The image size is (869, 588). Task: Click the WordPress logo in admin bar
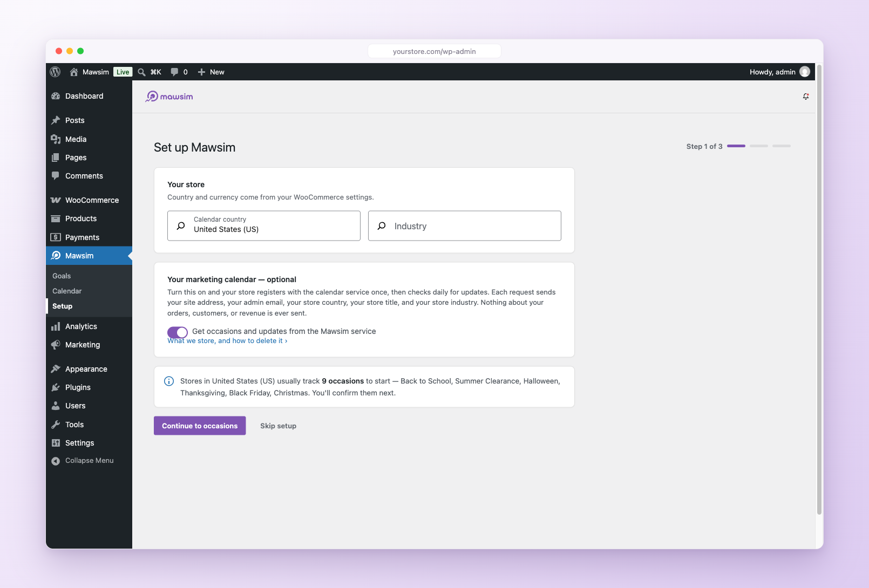(55, 72)
